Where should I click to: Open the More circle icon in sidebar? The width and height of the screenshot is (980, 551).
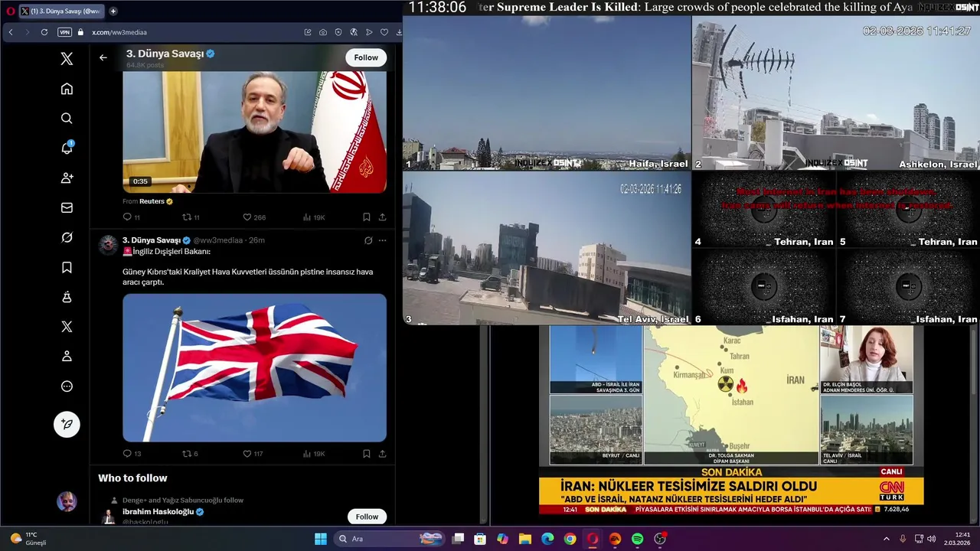pos(67,386)
